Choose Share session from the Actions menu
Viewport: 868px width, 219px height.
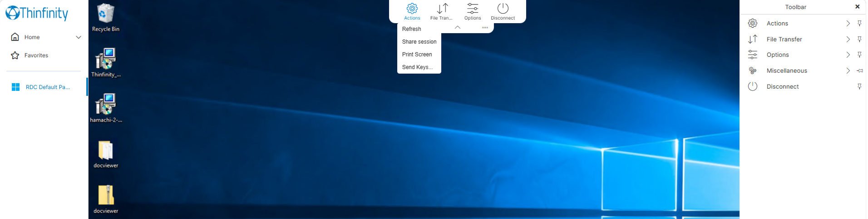[419, 42]
